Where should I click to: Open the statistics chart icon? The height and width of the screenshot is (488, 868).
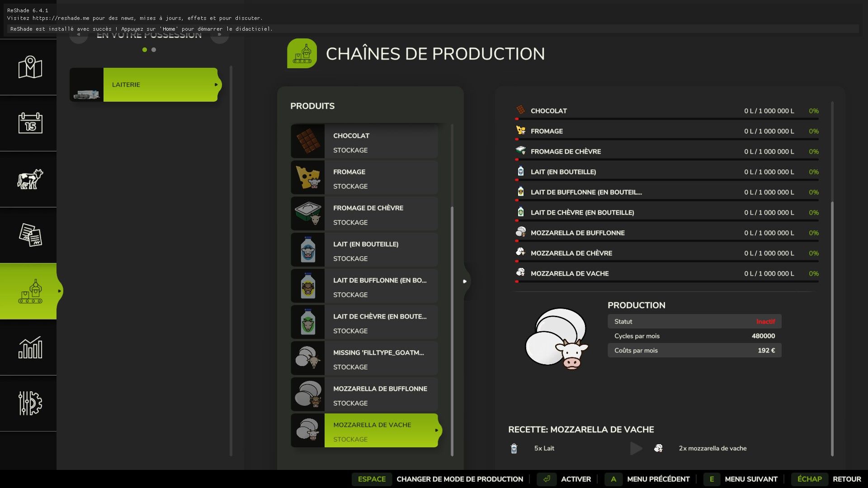(x=30, y=347)
